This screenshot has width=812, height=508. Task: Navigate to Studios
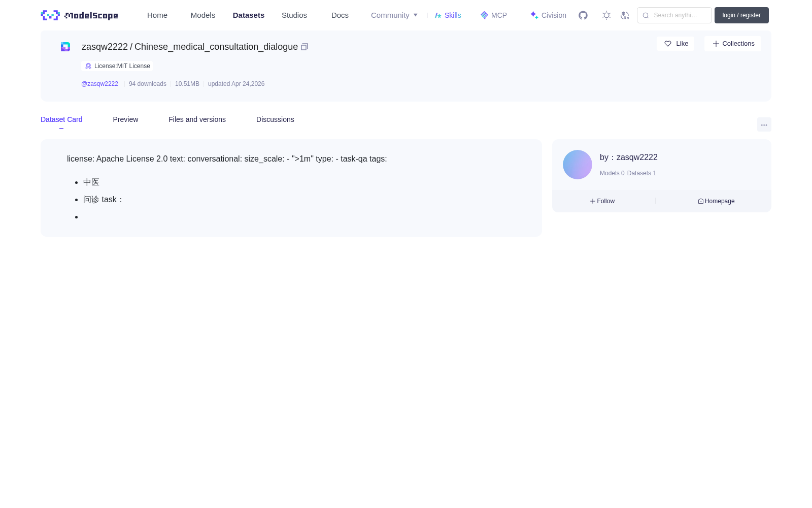294,15
